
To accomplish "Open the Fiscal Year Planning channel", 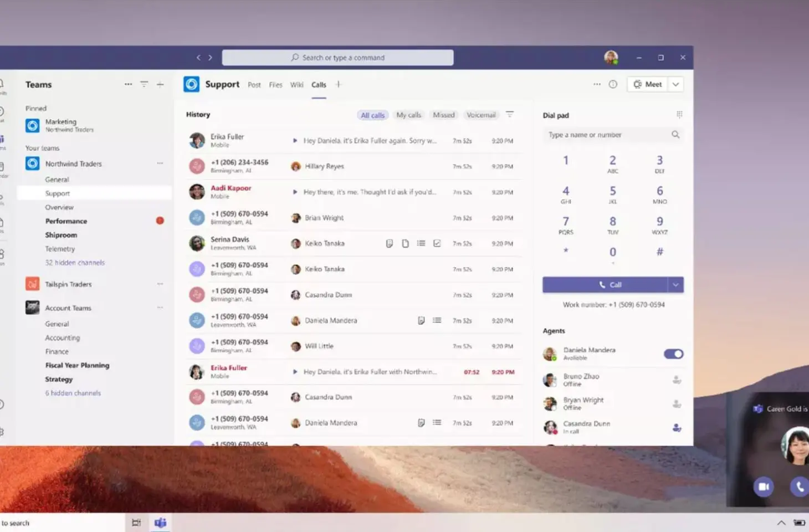I will tap(77, 365).
